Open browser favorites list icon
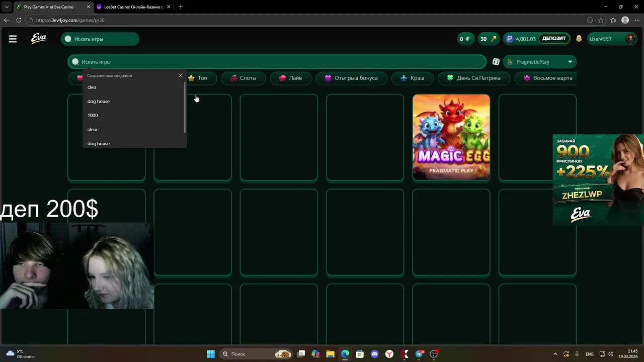This screenshot has width=644, height=362. [x=613, y=20]
